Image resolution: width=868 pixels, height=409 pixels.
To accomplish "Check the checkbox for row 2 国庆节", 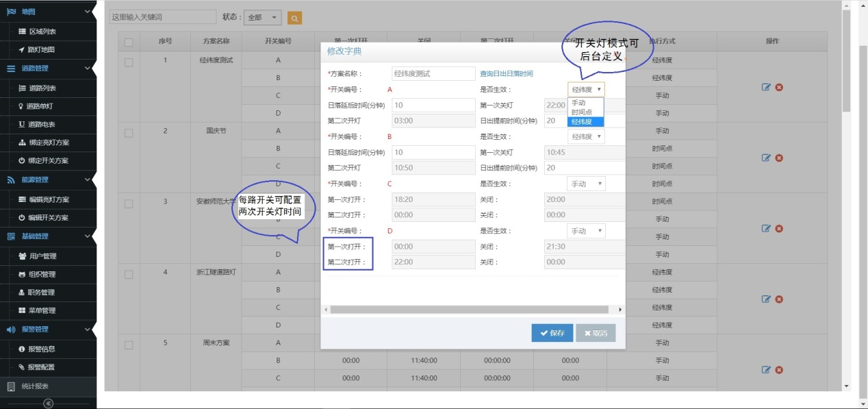I will click(129, 133).
